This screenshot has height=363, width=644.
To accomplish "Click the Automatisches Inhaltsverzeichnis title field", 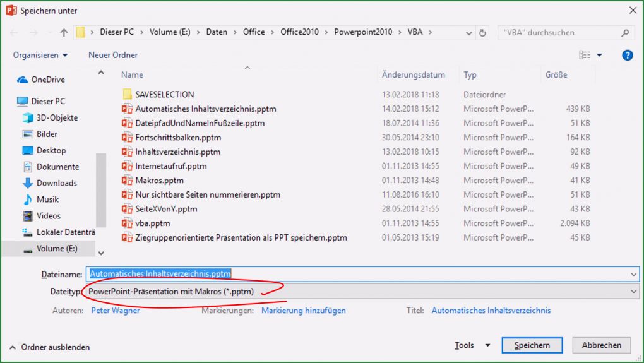I will coord(491,311).
